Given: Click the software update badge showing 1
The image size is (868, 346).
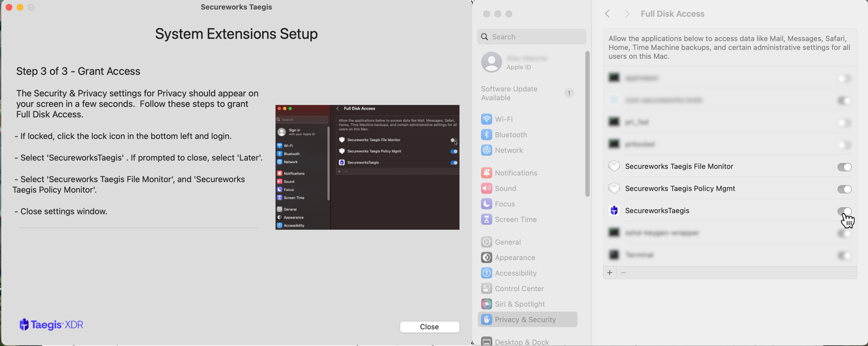Looking at the screenshot, I should tap(569, 93).
